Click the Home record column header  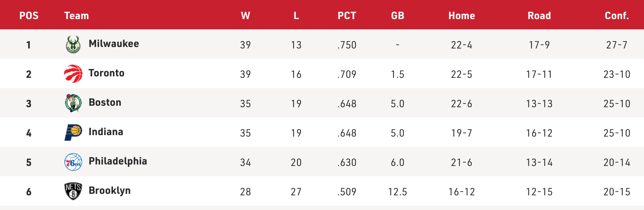click(x=461, y=15)
